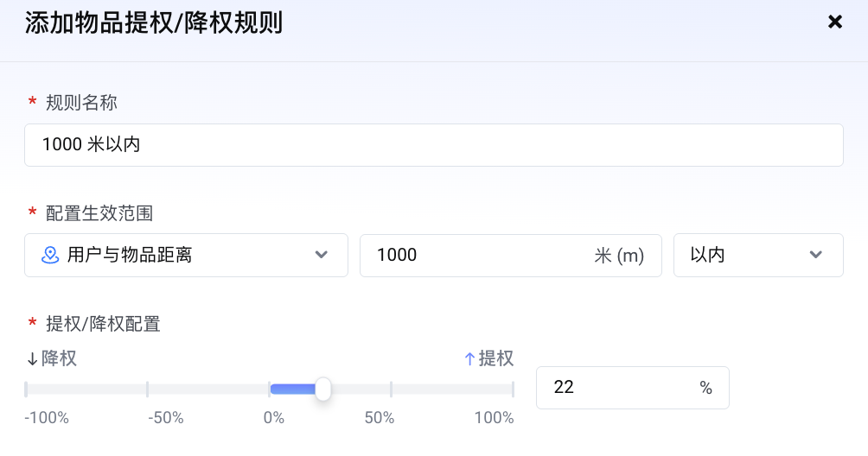Image resolution: width=868 pixels, height=456 pixels.
Task: Click the % suffix in weight input
Action: pyautogui.click(x=706, y=388)
